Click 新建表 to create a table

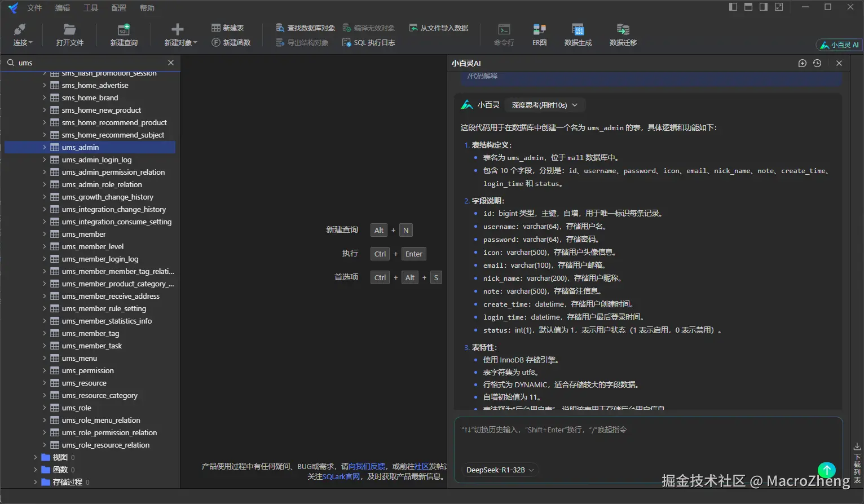pos(227,28)
